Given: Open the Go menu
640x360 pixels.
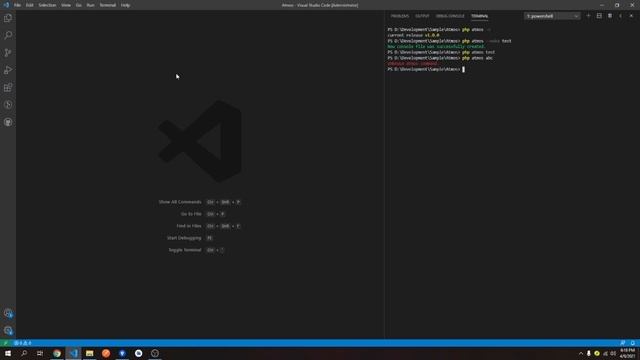Looking at the screenshot, I should pos(78,5).
